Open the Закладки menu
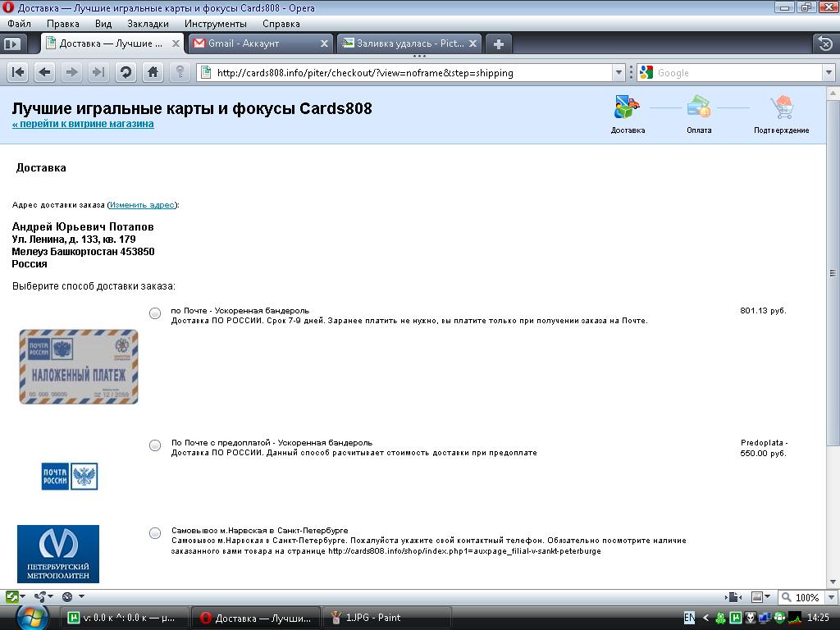Image resolution: width=840 pixels, height=630 pixels. click(148, 24)
